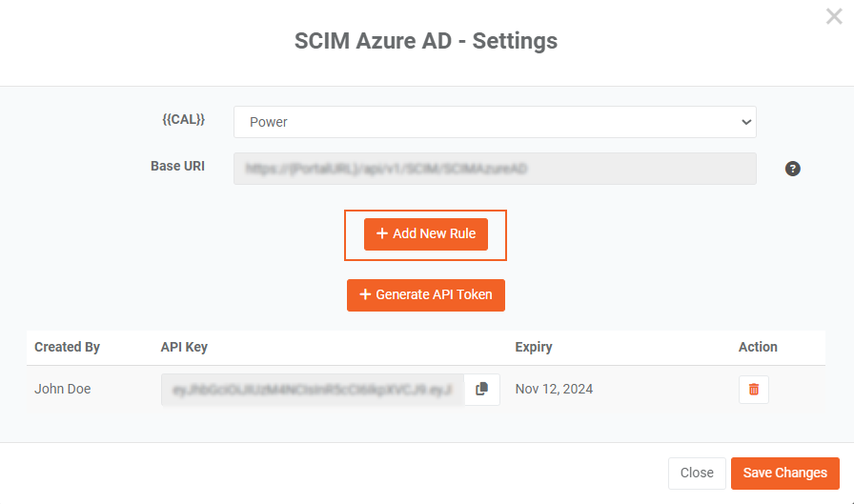This screenshot has height=504, width=854.
Task: Copy the API key using the copy icon
Action: point(481,389)
